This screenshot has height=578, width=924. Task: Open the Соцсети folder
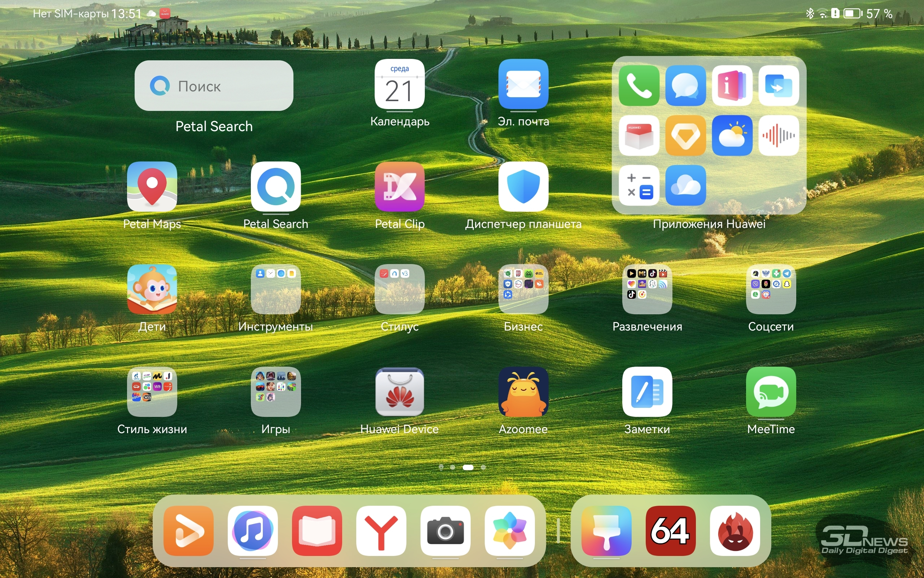[x=771, y=289]
